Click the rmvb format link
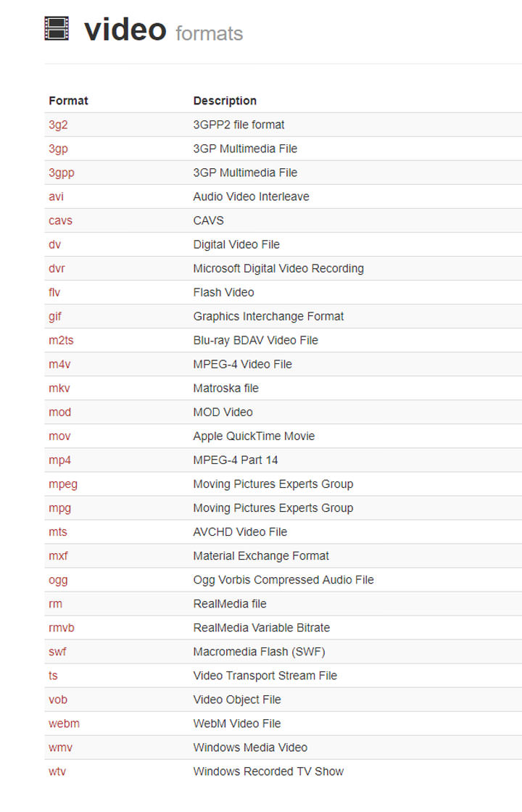 coord(62,627)
